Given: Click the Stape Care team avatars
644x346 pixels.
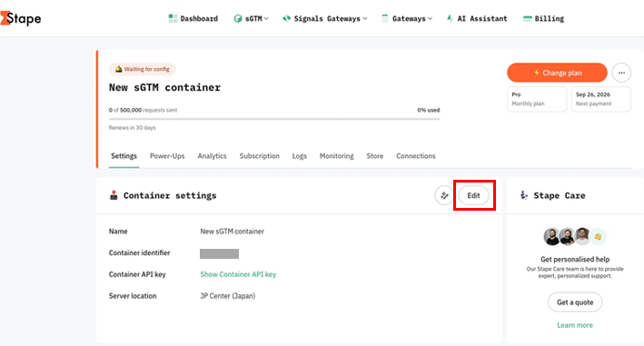Looking at the screenshot, I should point(575,236).
